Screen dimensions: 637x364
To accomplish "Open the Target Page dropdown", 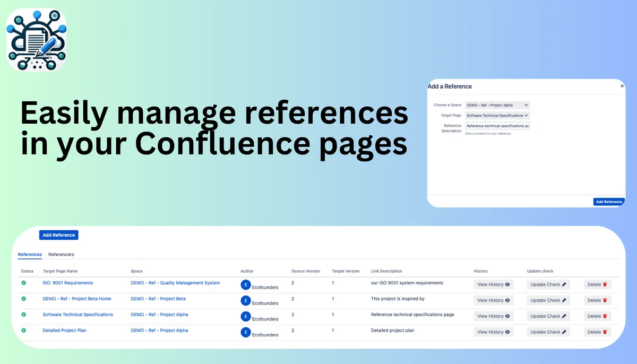I will coord(497,115).
